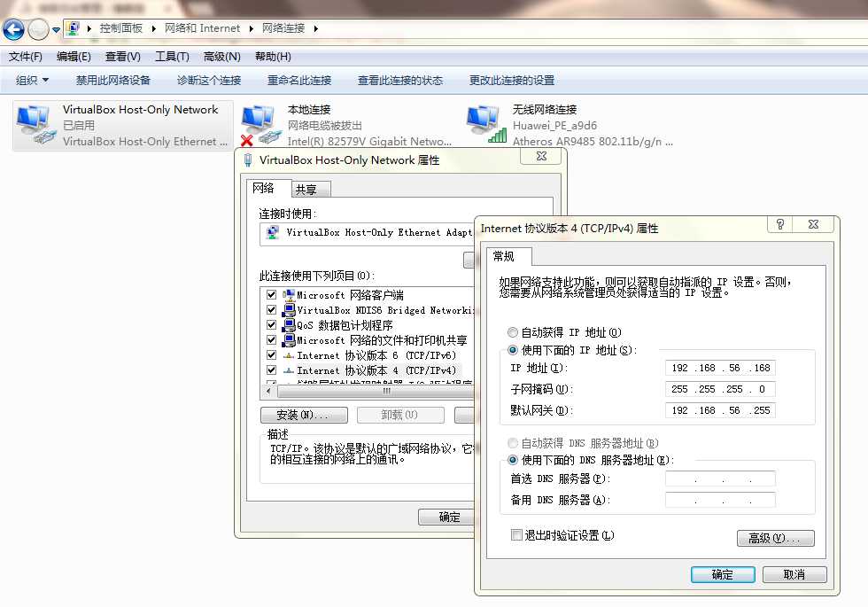
Task: Select 自动获得 IP 地址 radio button
Action: point(513,332)
